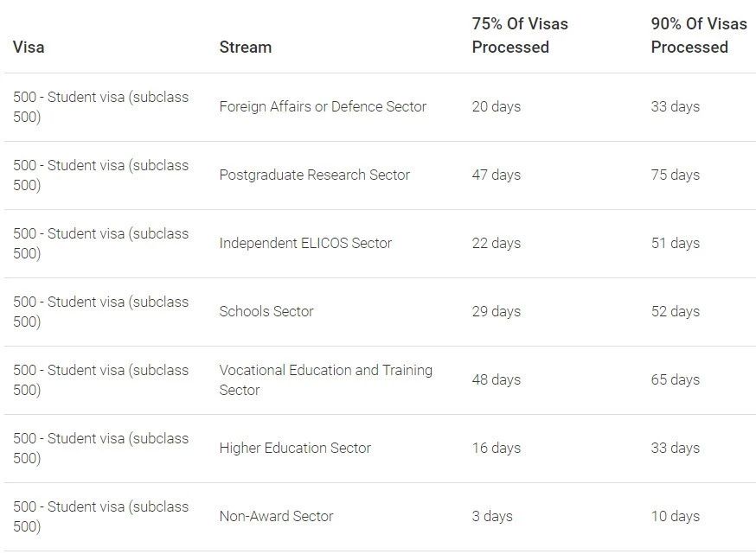The height and width of the screenshot is (554, 756).
Task: Click Vocational Education and Training Sector
Action: click(326, 380)
